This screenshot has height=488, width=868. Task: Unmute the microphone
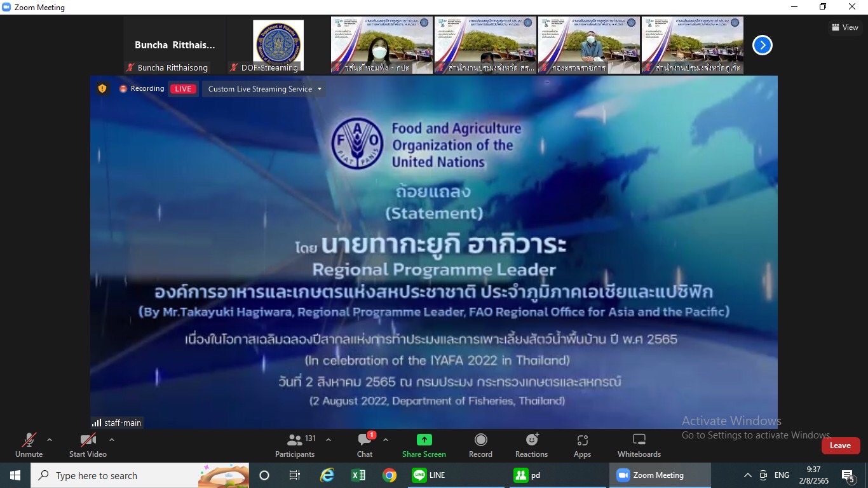click(x=29, y=445)
